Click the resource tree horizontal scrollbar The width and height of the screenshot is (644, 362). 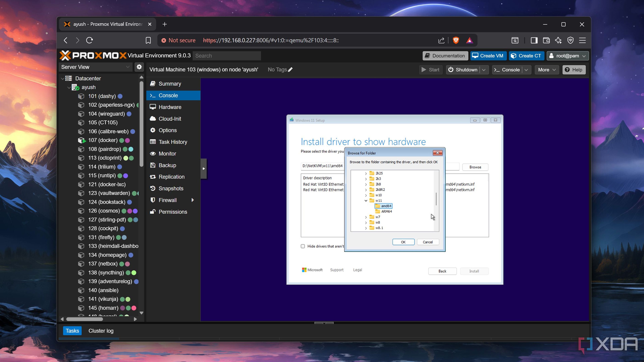[x=85, y=319]
